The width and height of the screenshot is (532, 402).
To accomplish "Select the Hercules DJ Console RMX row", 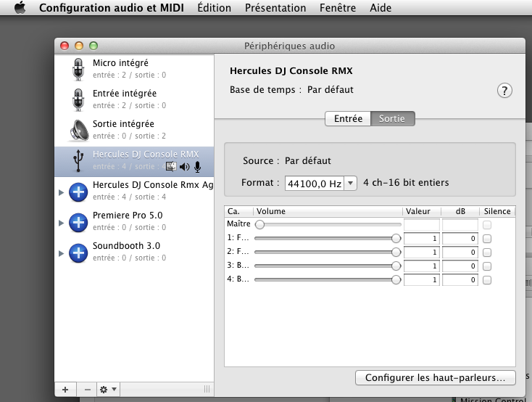I will [x=134, y=162].
